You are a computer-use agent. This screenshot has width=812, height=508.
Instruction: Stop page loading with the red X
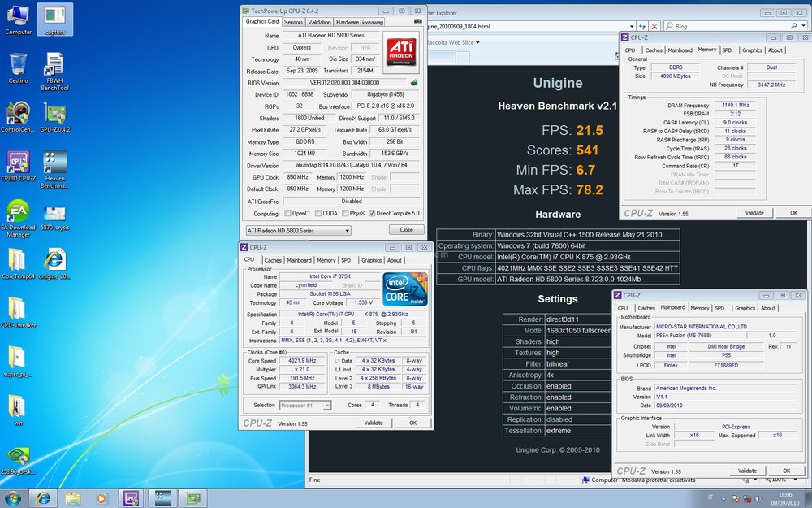point(654,26)
